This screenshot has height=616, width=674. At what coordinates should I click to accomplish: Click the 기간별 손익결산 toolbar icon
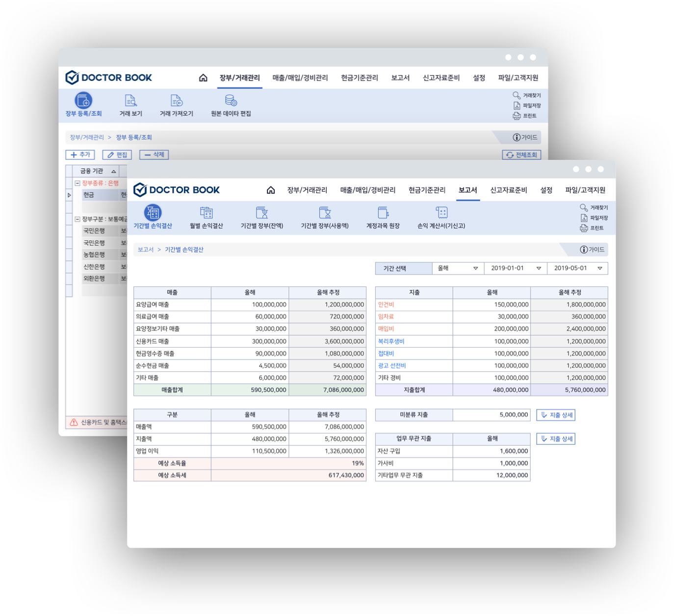point(153,213)
